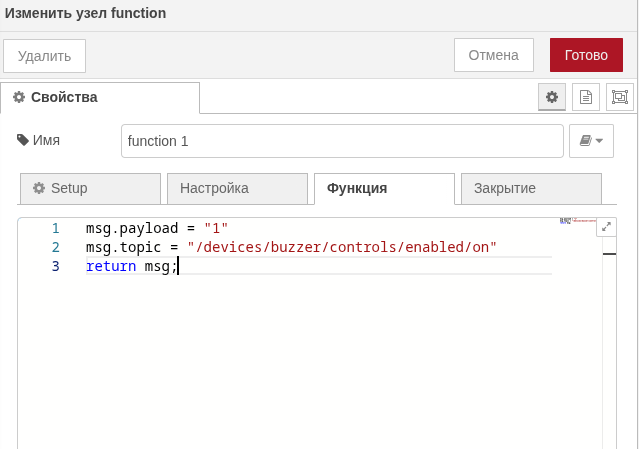Click the return msg code line

pyautogui.click(x=130, y=266)
